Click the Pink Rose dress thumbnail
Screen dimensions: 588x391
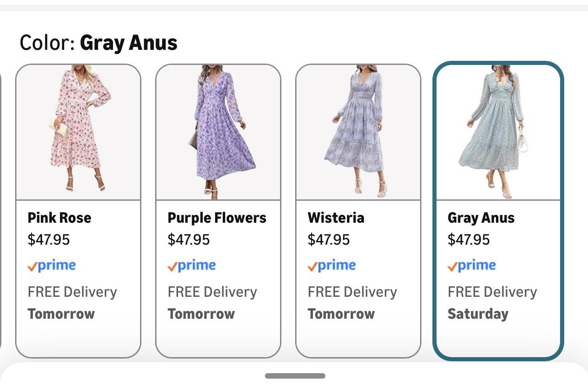(78, 132)
